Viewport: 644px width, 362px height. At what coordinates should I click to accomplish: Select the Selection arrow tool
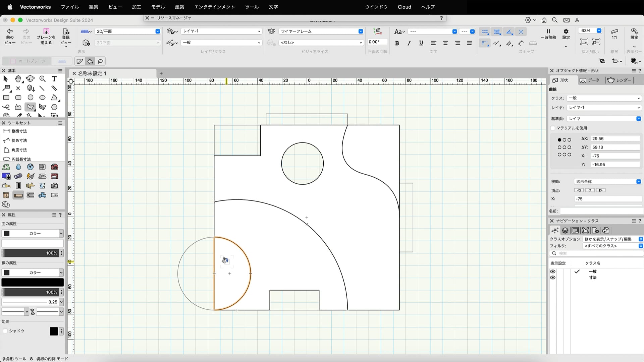click(x=5, y=79)
